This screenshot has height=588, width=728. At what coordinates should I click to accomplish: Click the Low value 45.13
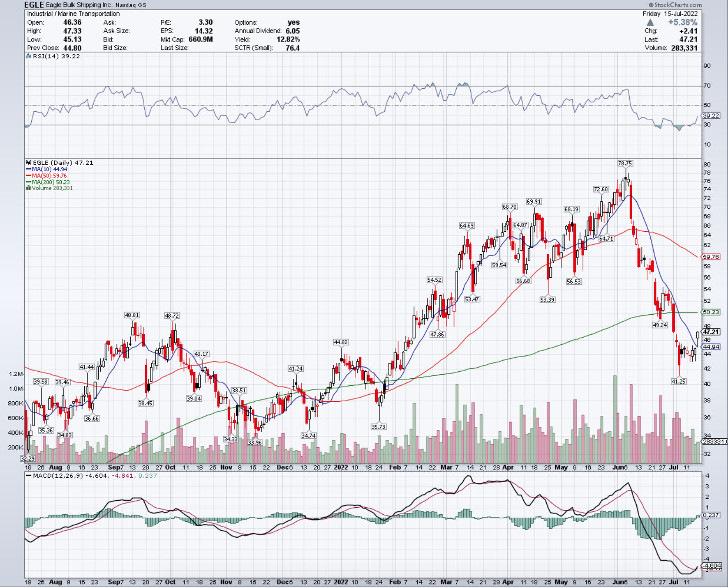tap(72, 39)
